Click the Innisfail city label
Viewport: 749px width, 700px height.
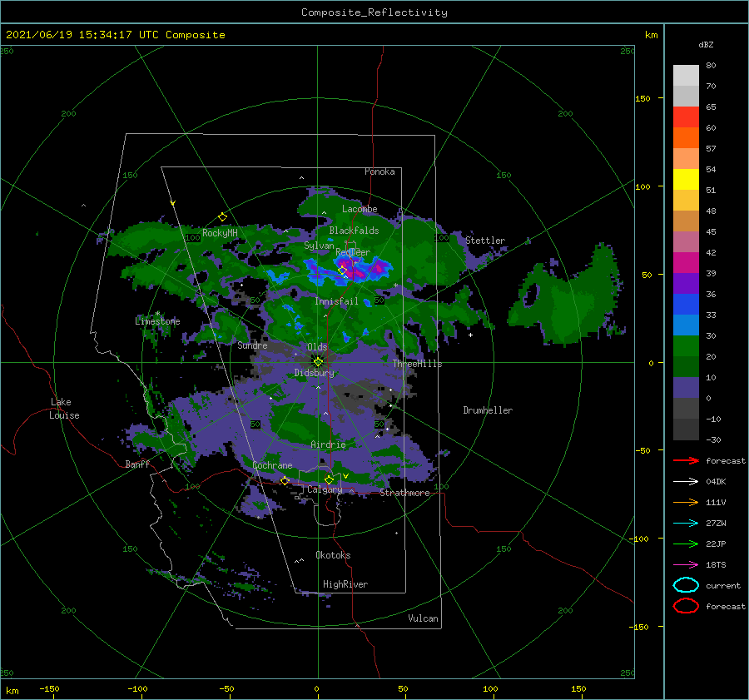click(336, 301)
